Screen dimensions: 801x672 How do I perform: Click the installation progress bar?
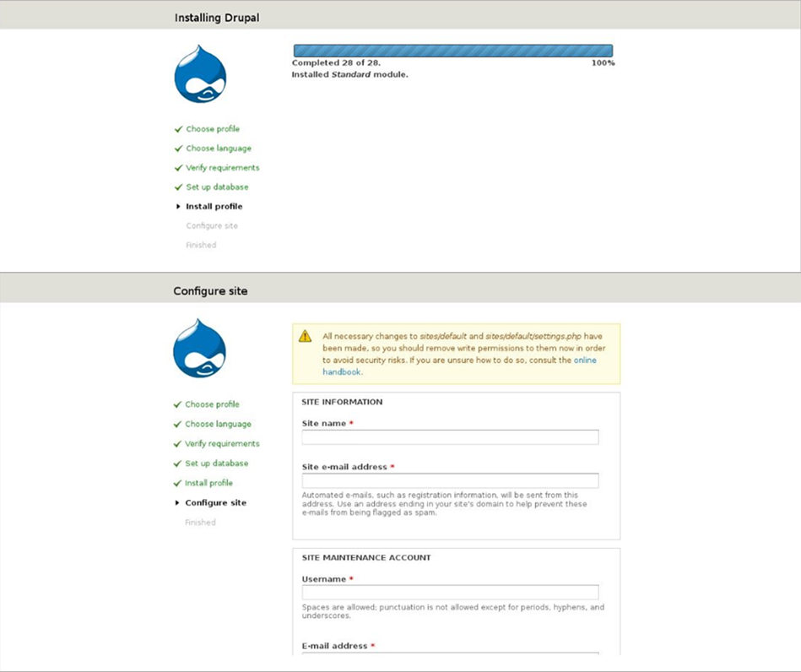click(453, 50)
